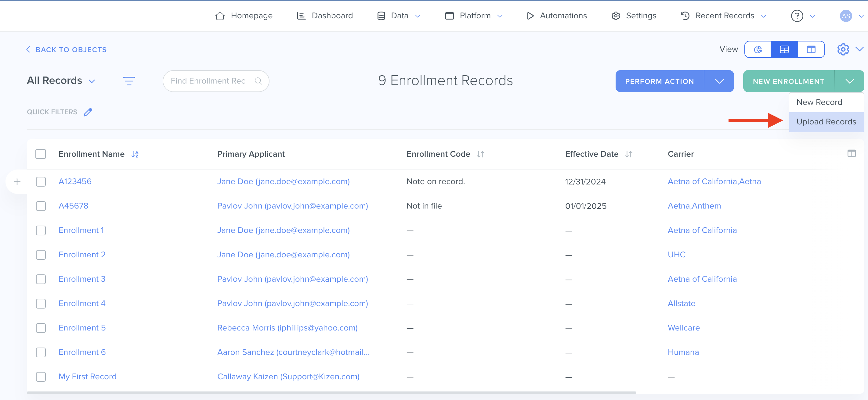The height and width of the screenshot is (400, 868).
Task: Sort by Enrollment Name column icon
Action: (x=135, y=154)
